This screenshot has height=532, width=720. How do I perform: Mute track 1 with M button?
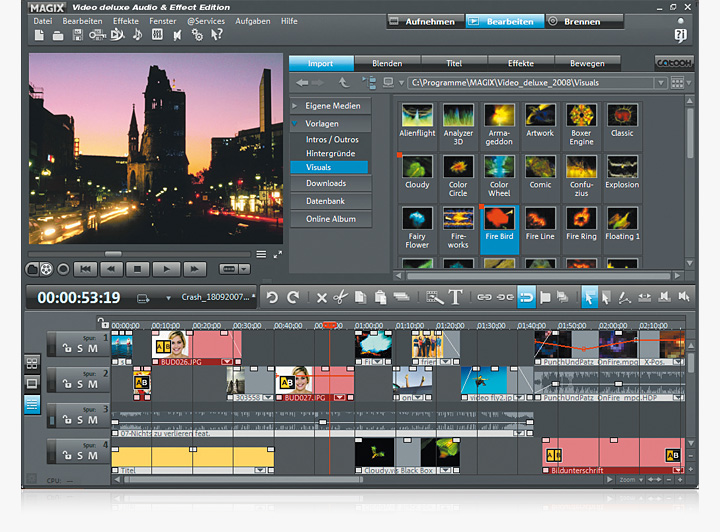(93, 348)
